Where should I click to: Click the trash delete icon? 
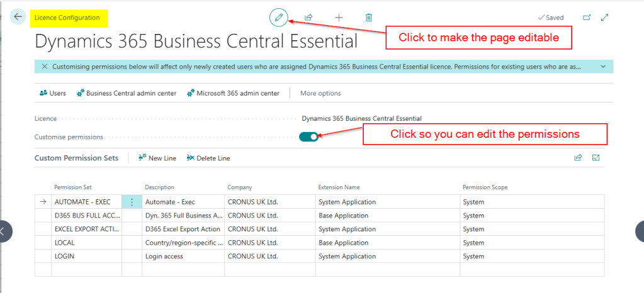(x=369, y=18)
